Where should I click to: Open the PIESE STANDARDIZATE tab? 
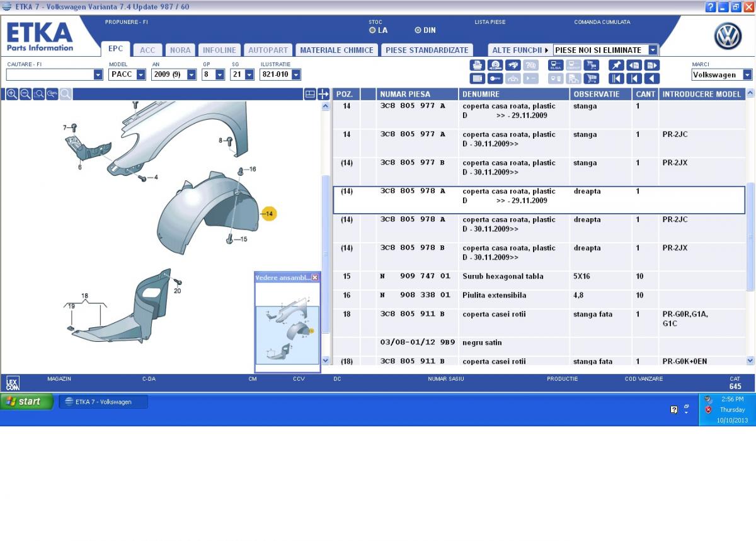pyautogui.click(x=427, y=50)
